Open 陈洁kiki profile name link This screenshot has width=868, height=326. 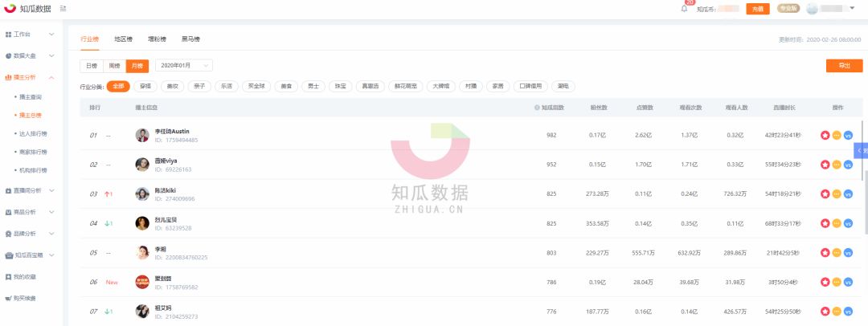tap(166, 190)
